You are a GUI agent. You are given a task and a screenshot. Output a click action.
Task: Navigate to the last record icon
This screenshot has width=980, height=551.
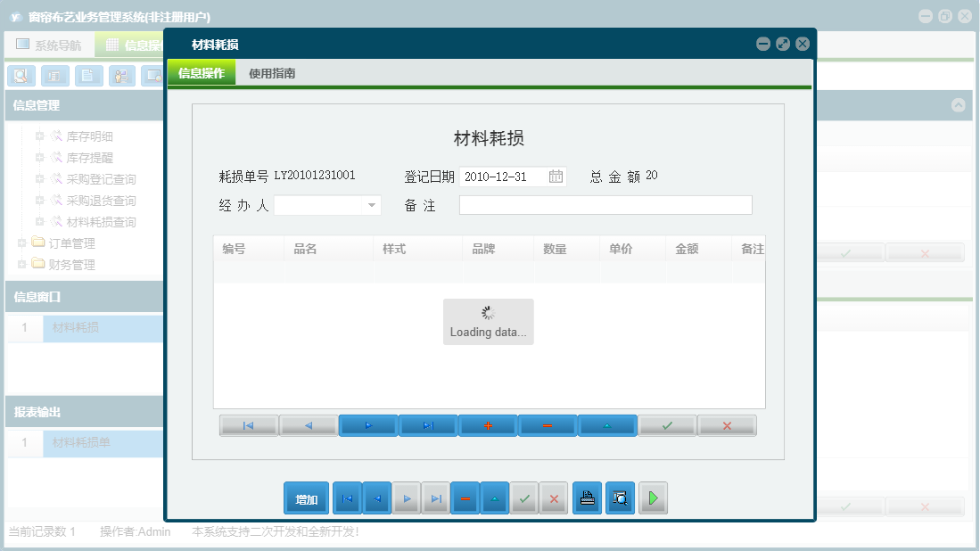(x=428, y=425)
